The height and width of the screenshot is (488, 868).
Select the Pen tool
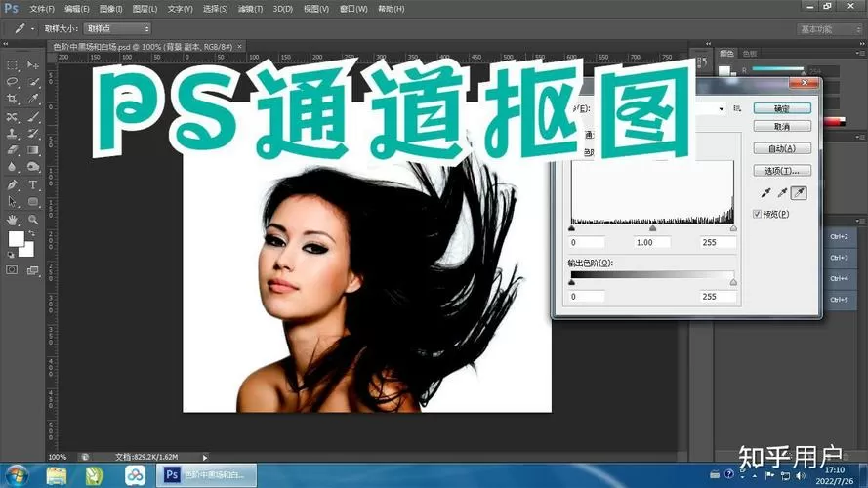(12, 184)
